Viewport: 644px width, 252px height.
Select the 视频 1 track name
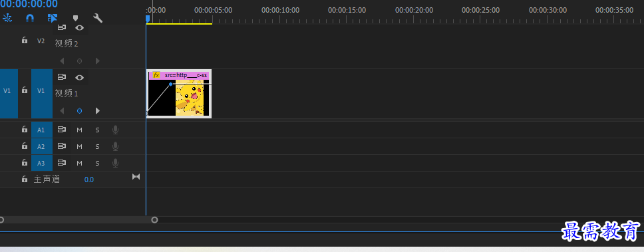click(x=67, y=94)
